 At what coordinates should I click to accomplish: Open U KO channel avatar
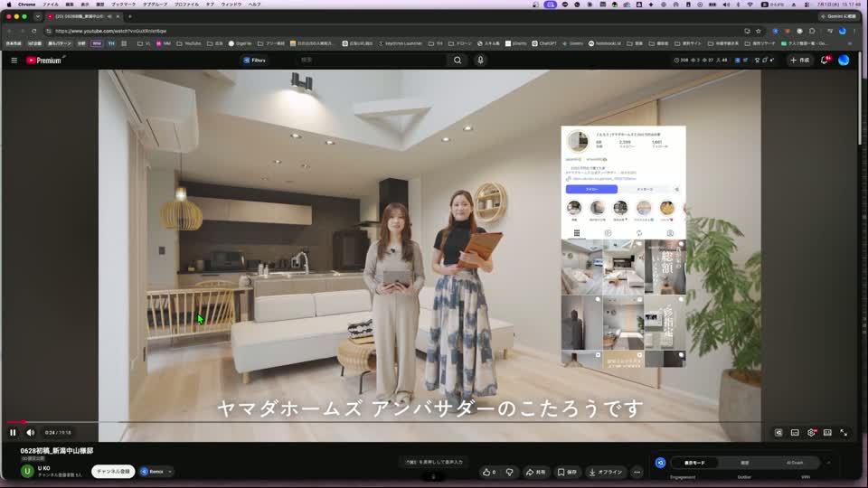(x=27, y=471)
